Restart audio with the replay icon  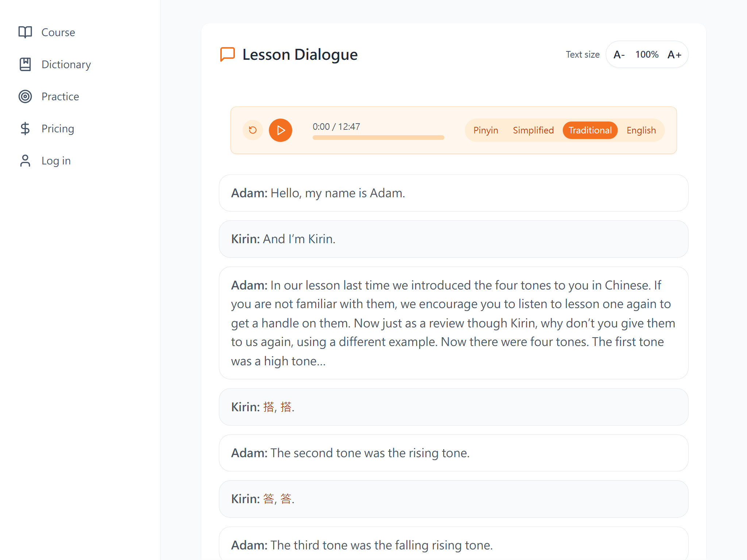click(x=252, y=130)
